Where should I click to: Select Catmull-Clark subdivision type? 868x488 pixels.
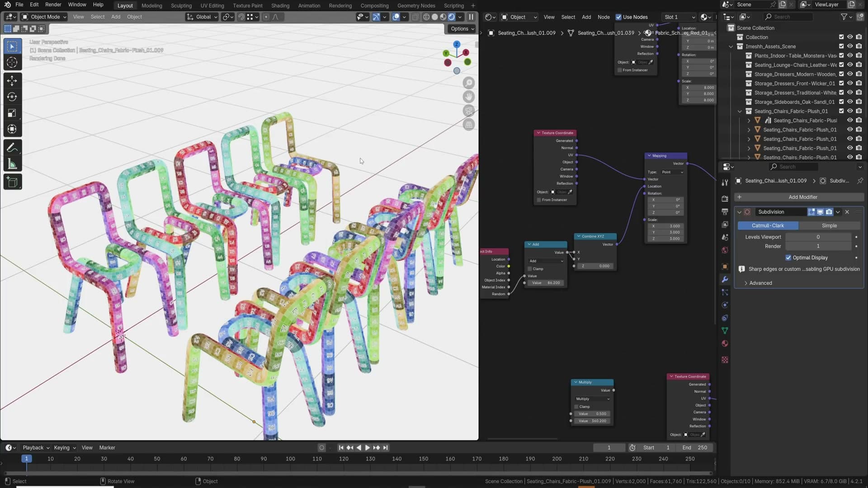pos(768,225)
